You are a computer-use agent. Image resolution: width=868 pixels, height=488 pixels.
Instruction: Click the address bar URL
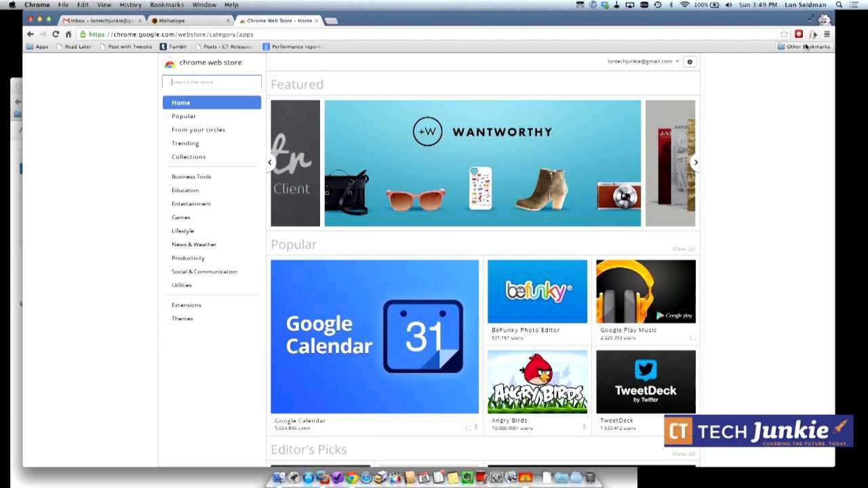click(x=171, y=34)
